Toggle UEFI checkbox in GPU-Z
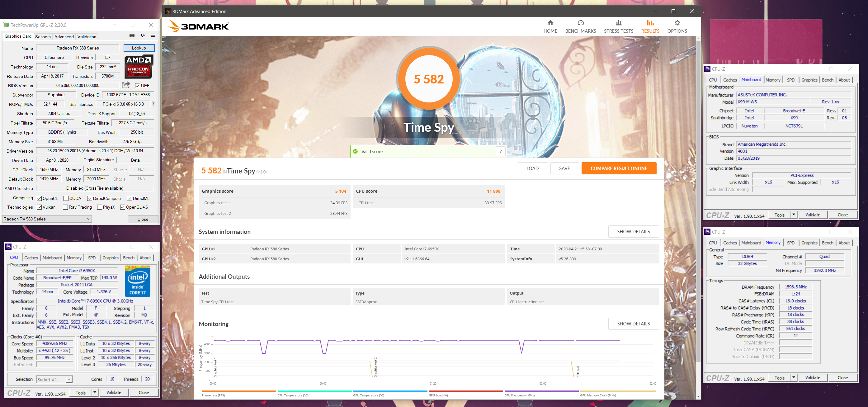The image size is (868, 407). (138, 86)
